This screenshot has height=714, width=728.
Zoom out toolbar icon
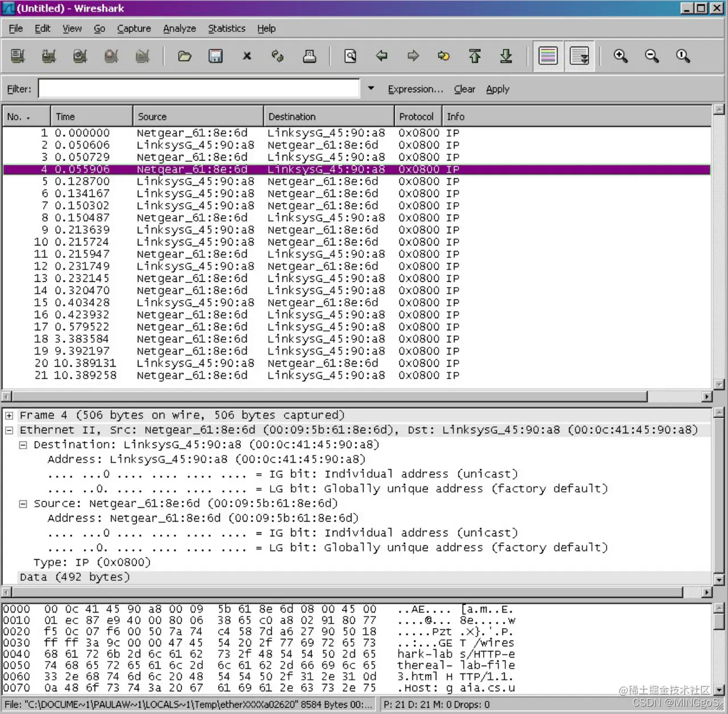click(652, 56)
